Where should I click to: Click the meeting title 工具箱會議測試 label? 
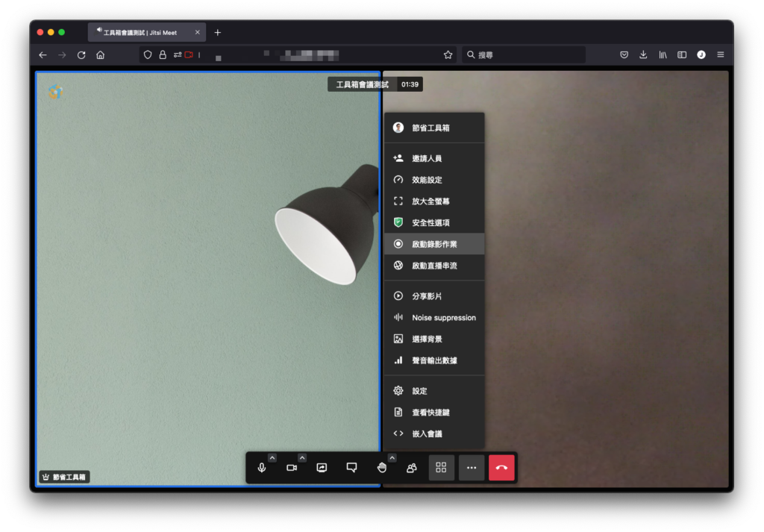(362, 84)
